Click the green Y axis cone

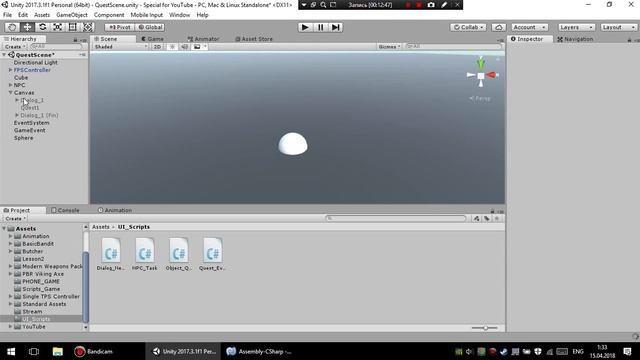(481, 63)
